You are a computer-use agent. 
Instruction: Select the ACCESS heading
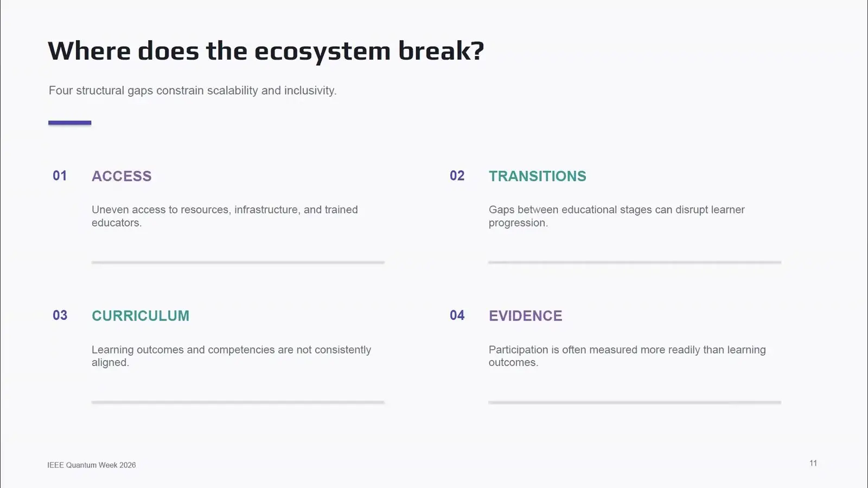(122, 176)
